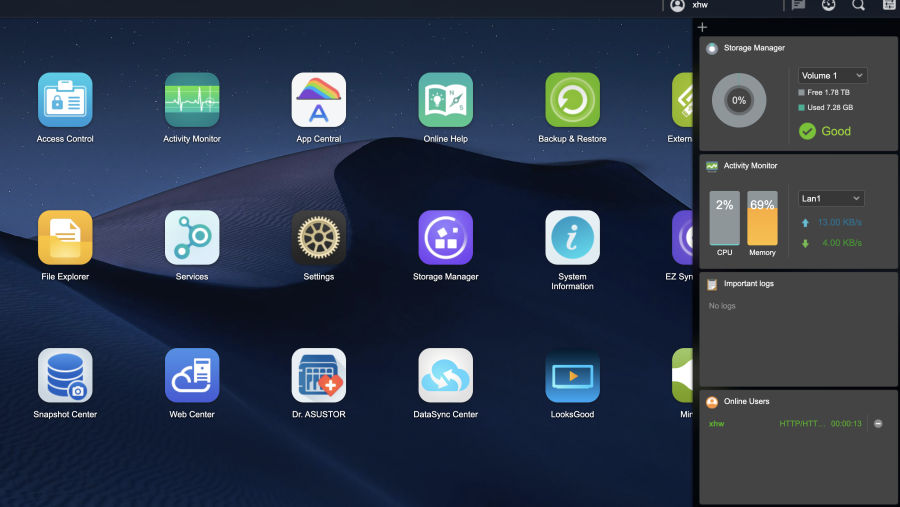Open Backup & Restore
900x507 pixels.
(x=572, y=100)
